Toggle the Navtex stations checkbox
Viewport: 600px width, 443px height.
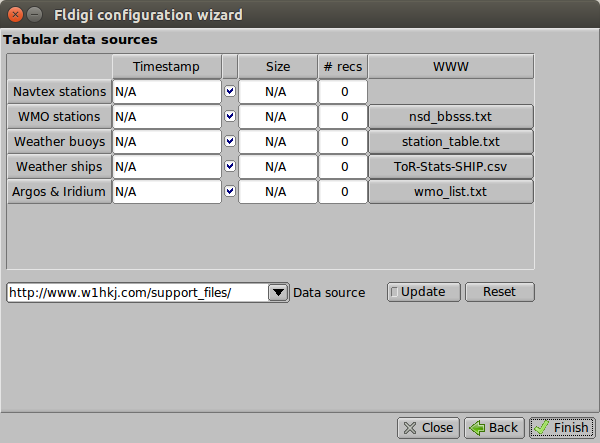click(230, 92)
